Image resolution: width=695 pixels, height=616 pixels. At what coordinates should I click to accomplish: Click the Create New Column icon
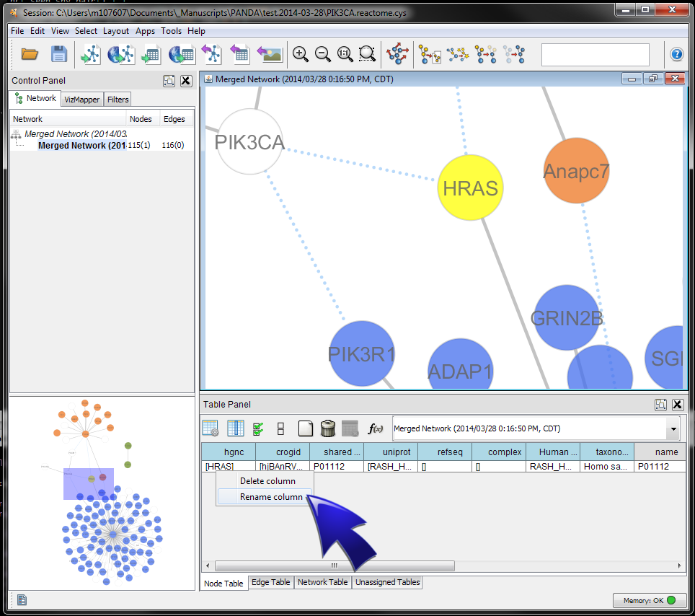tap(306, 428)
